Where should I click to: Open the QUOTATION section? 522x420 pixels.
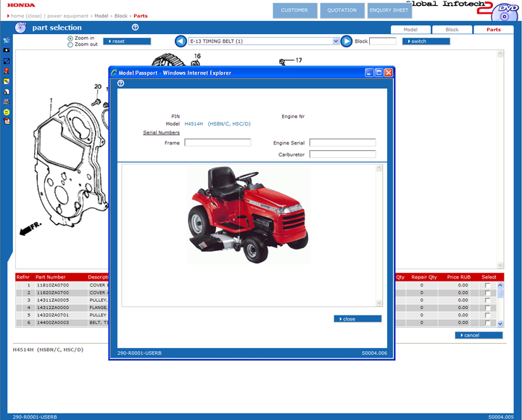click(342, 10)
